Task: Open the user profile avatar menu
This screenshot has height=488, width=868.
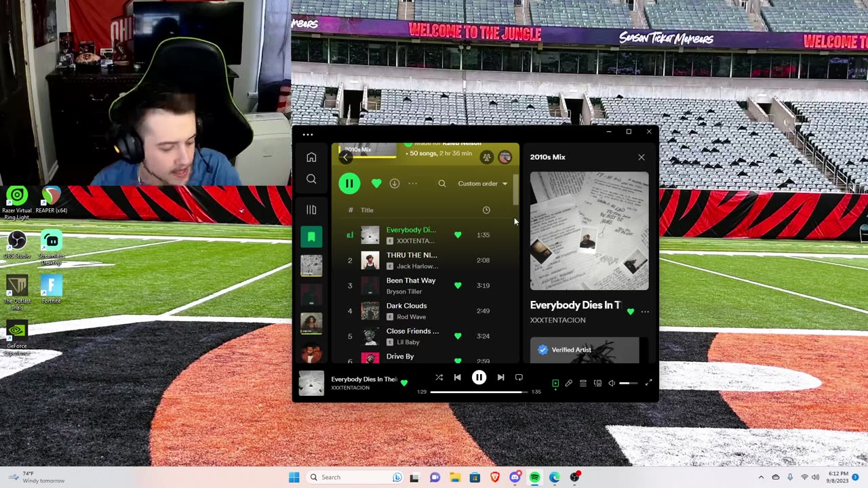Action: point(505,157)
